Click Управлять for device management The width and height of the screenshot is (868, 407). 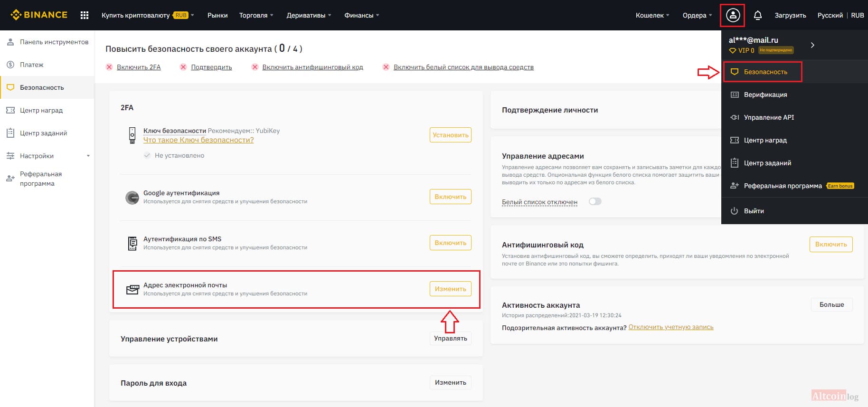[x=450, y=338]
